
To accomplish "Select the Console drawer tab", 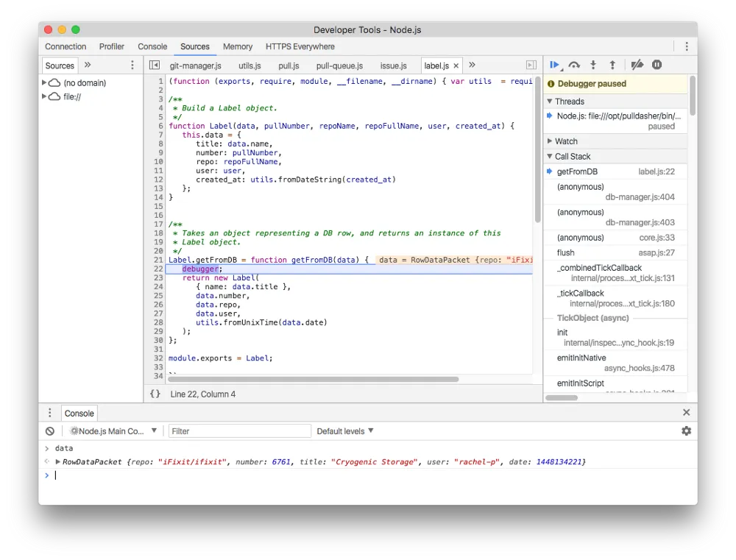I will click(79, 413).
